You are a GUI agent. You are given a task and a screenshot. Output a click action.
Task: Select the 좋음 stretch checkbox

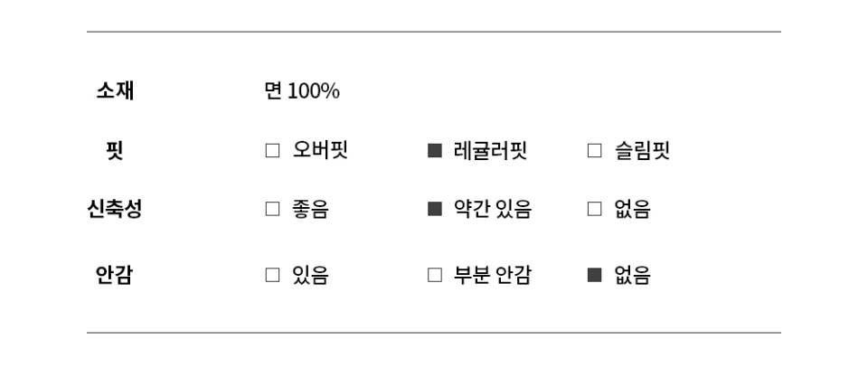point(272,210)
